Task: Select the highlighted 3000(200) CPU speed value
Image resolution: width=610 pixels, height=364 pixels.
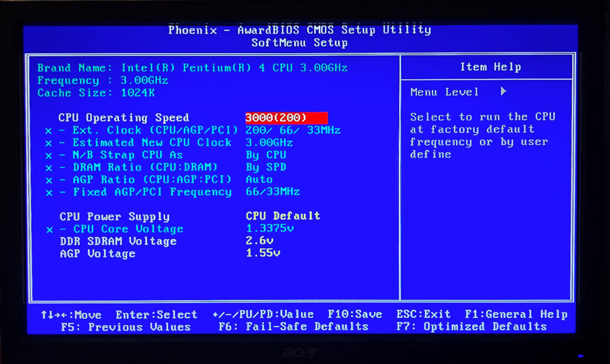Action: click(286, 118)
